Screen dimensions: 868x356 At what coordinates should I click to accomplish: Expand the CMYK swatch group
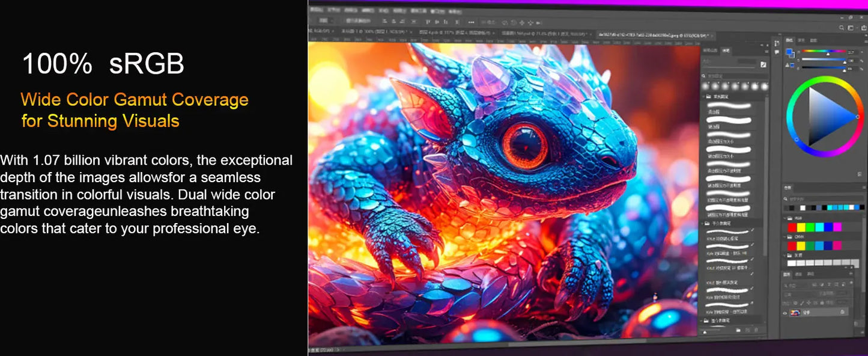coord(785,238)
